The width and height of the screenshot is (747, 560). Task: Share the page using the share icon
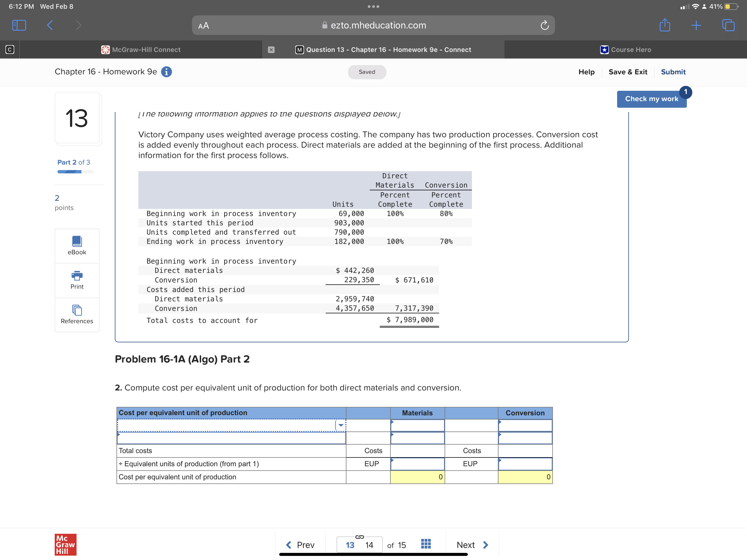pyautogui.click(x=665, y=25)
